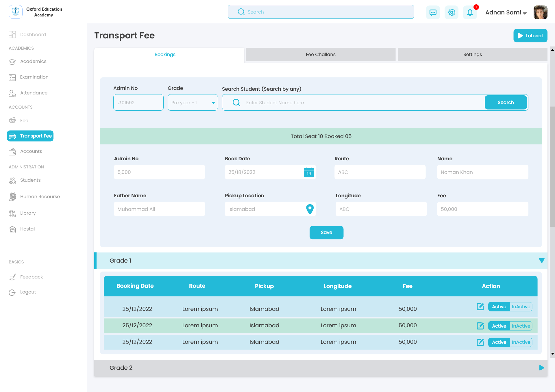Click the Save button
Viewport: 555px width, 392px height.
point(326,233)
